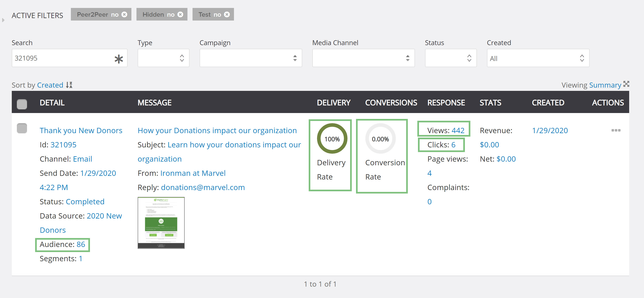Click the STATS column header
This screenshot has width=644, height=298.
coord(490,103)
